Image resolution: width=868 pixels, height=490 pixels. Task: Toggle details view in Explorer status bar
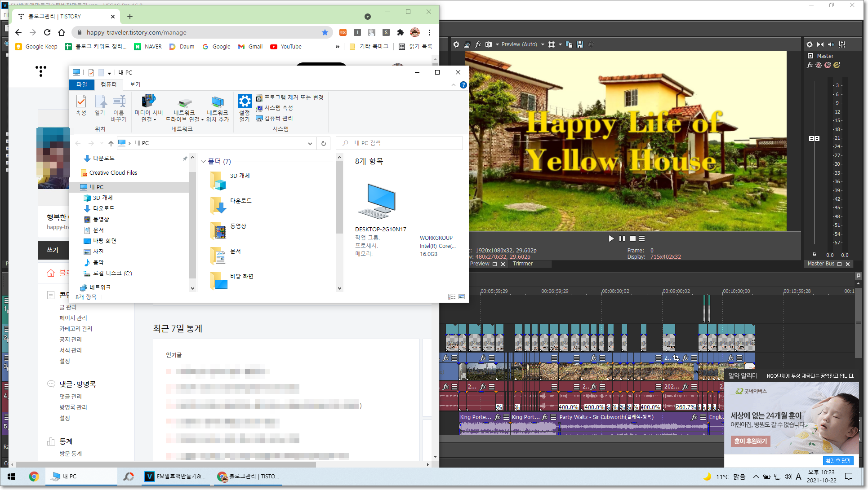pyautogui.click(x=451, y=297)
